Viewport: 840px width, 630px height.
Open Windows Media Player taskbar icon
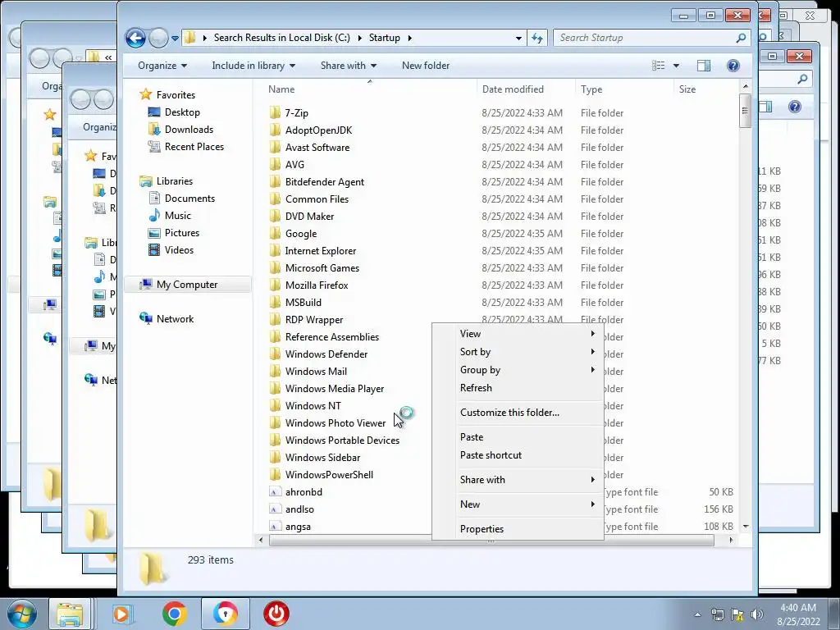pyautogui.click(x=122, y=614)
